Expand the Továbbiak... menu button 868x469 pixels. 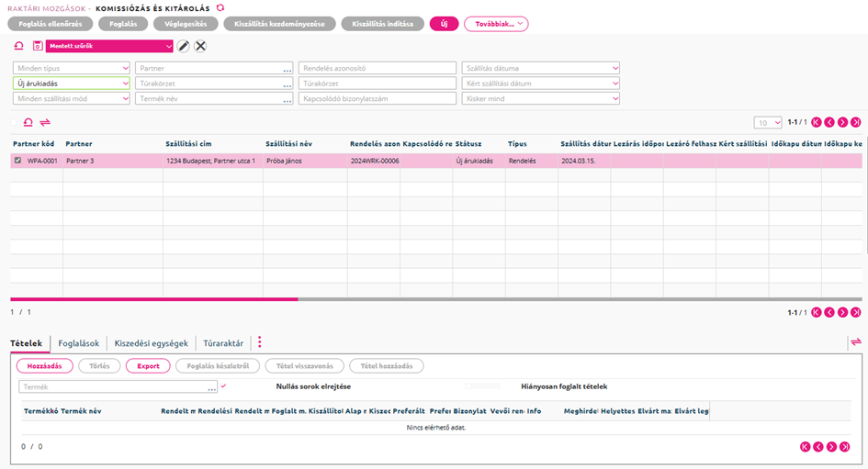point(496,24)
